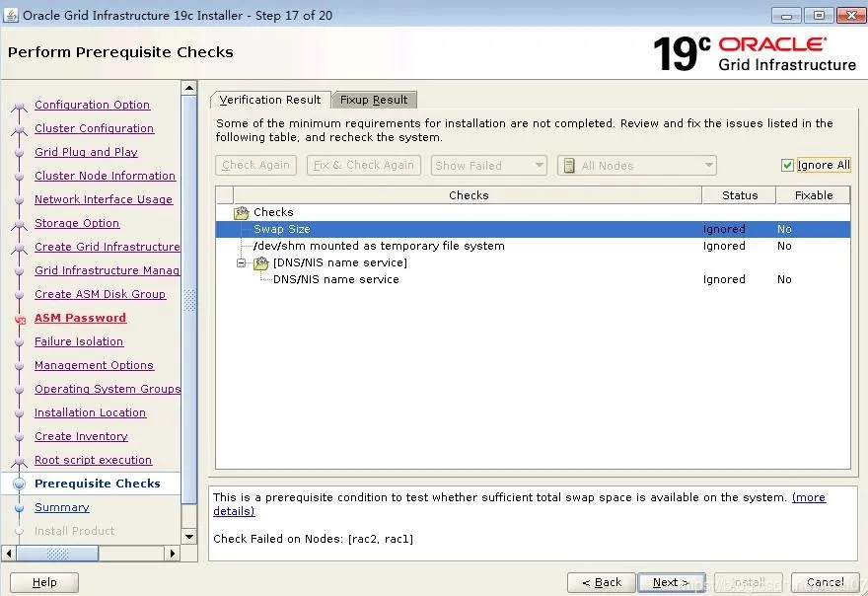
Task: Click the sidebar vertical scrollbar thumb
Action: pyautogui.click(x=189, y=300)
